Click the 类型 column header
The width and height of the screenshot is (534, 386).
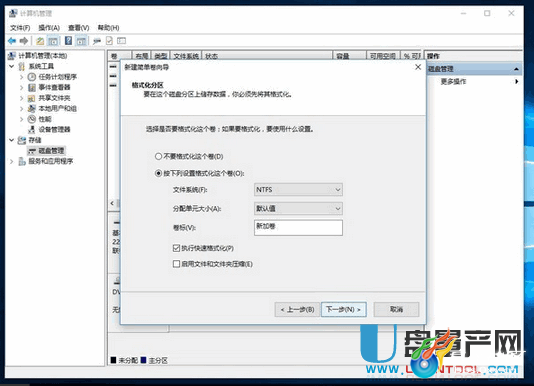160,56
